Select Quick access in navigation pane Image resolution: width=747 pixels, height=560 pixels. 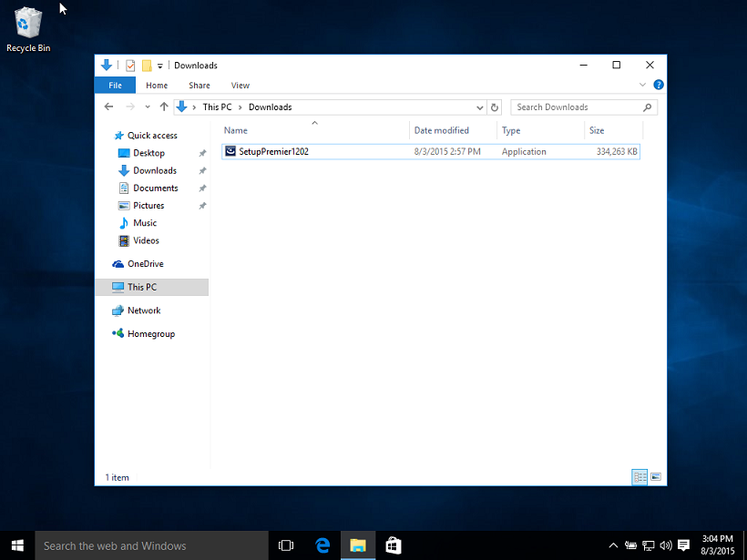tap(152, 136)
